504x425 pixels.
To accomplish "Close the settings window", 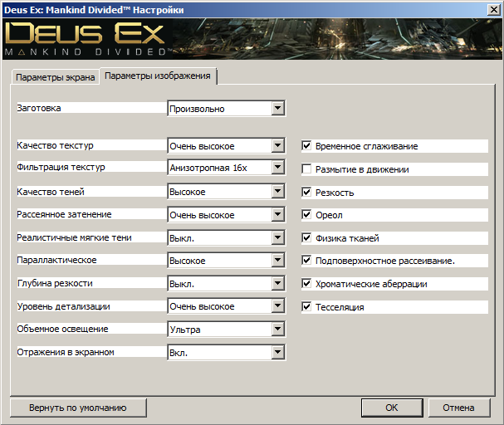I will pos(494,10).
